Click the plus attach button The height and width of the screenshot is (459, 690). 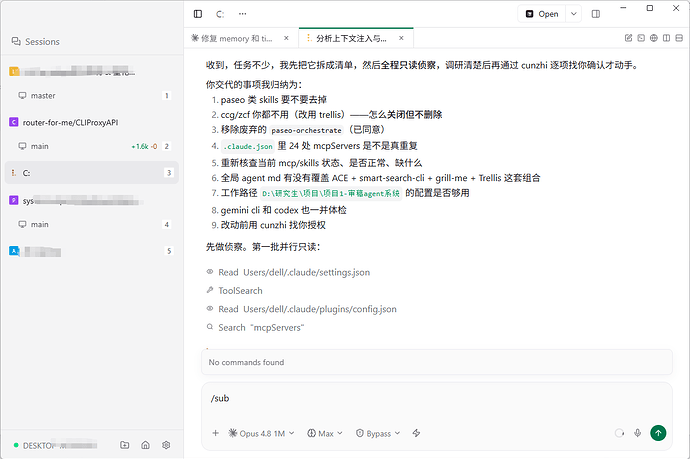tap(216, 433)
